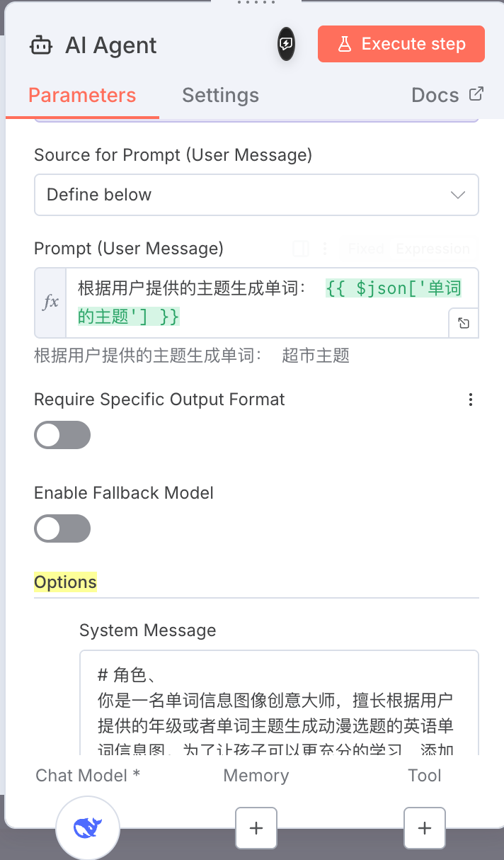This screenshot has height=860, width=504.
Task: Open the DeepSeek chat model node
Action: point(88,827)
